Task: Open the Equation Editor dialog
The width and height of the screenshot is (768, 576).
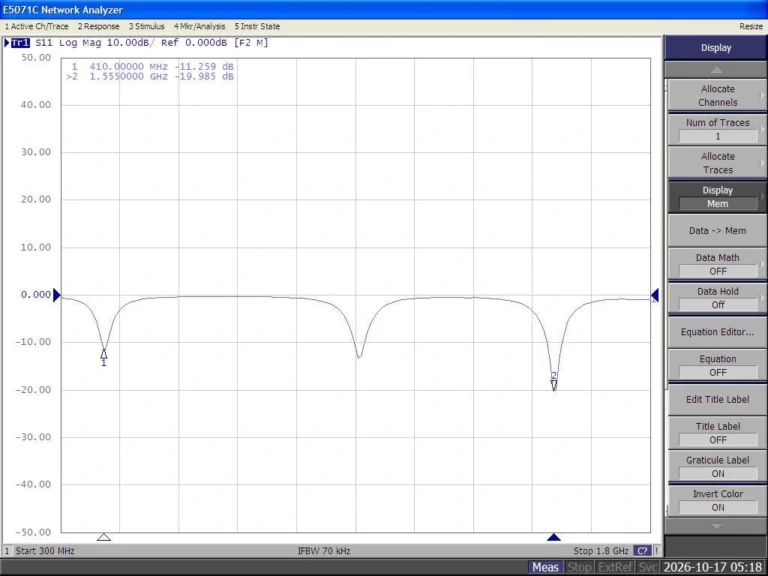Action: pyautogui.click(x=717, y=332)
